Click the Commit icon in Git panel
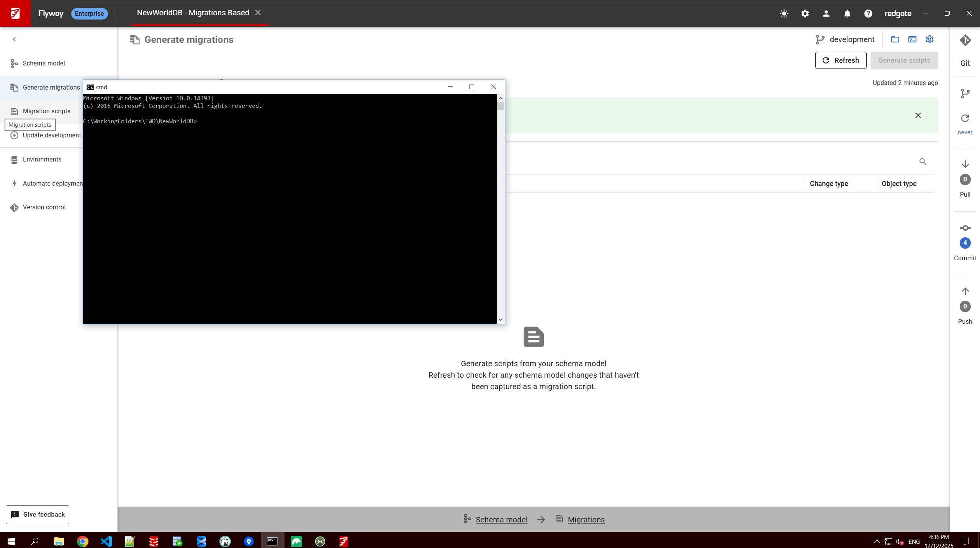Image resolution: width=980 pixels, height=548 pixels. pyautogui.click(x=965, y=228)
